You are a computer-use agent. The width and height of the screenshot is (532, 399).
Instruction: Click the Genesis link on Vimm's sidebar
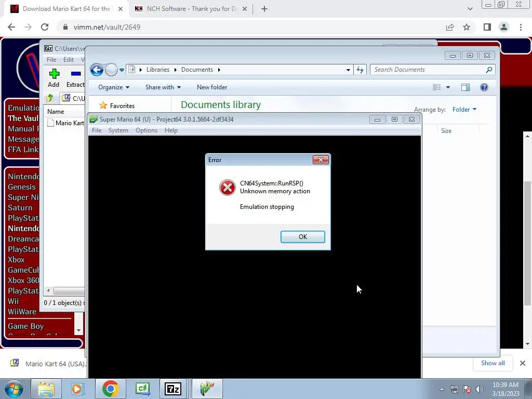[x=22, y=187]
